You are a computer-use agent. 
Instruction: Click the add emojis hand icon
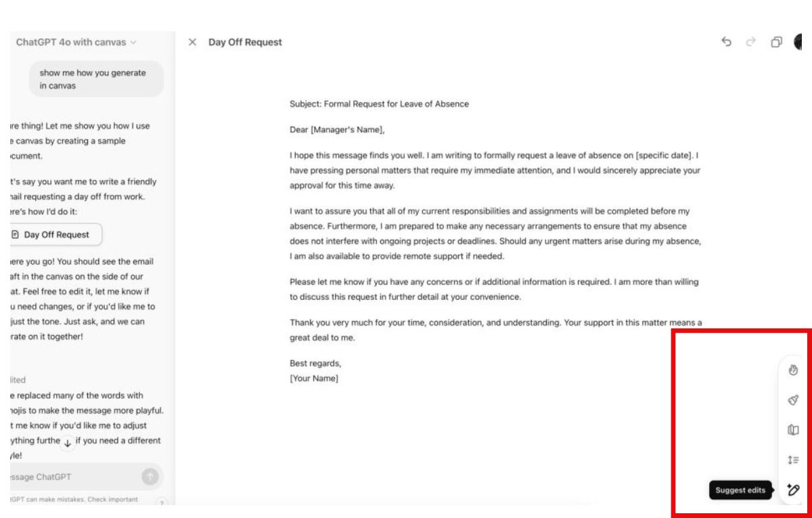(x=794, y=370)
